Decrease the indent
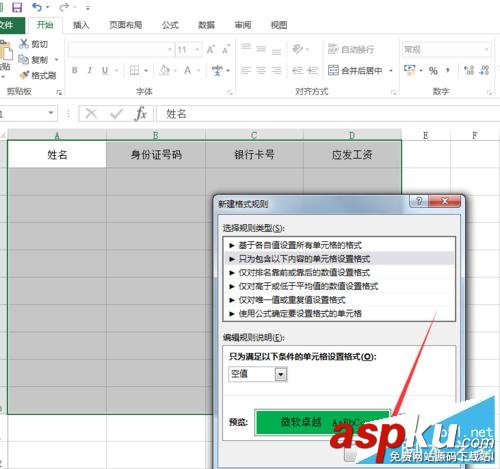This screenshot has height=469, width=500. pyautogui.click(x=297, y=70)
